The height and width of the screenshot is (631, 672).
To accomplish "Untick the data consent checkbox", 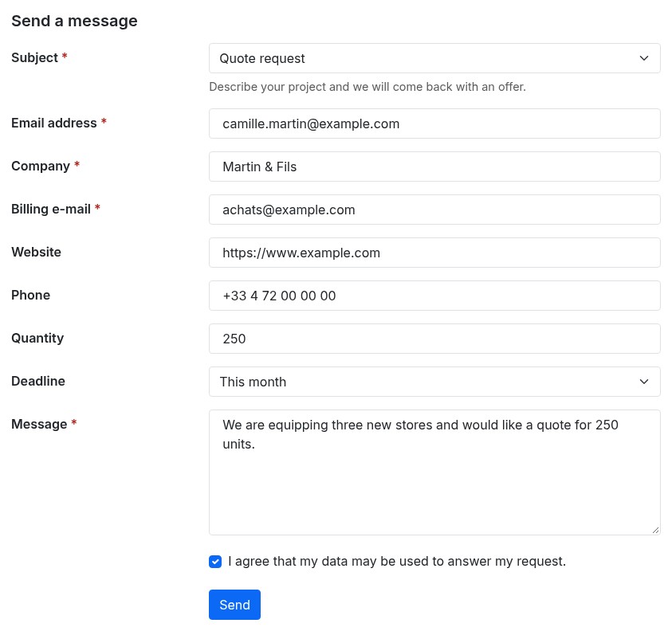I will pos(215,562).
